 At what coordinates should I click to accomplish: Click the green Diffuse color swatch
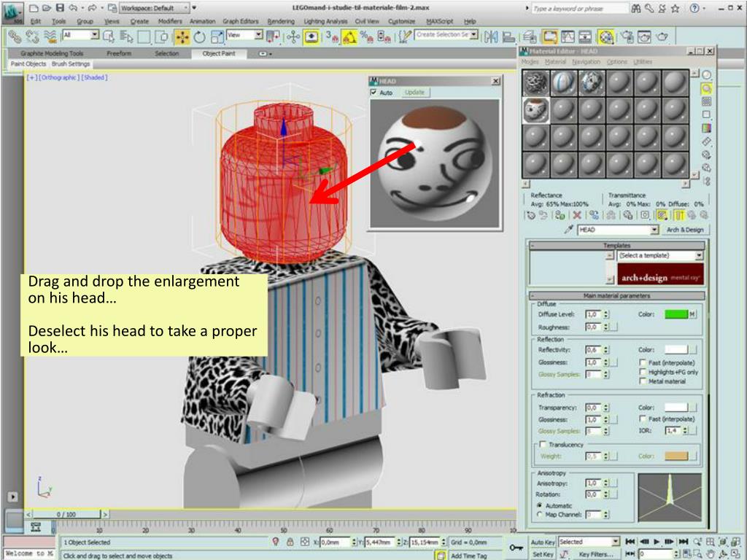[x=676, y=314]
